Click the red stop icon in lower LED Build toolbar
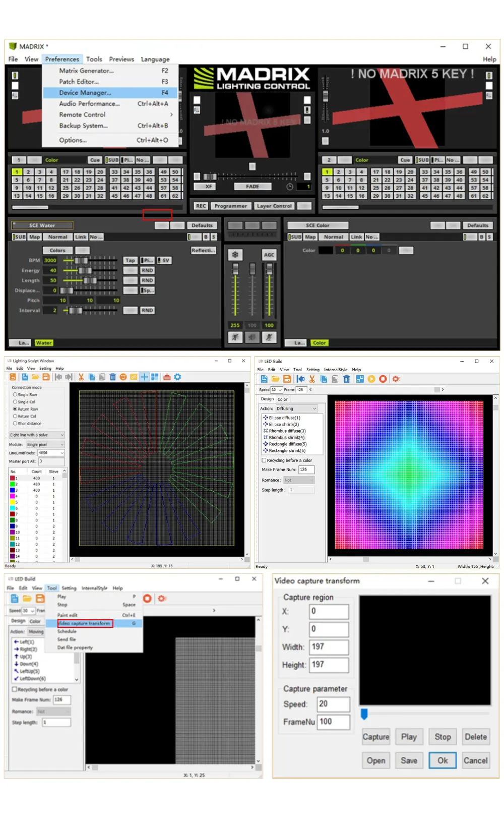 point(147,598)
